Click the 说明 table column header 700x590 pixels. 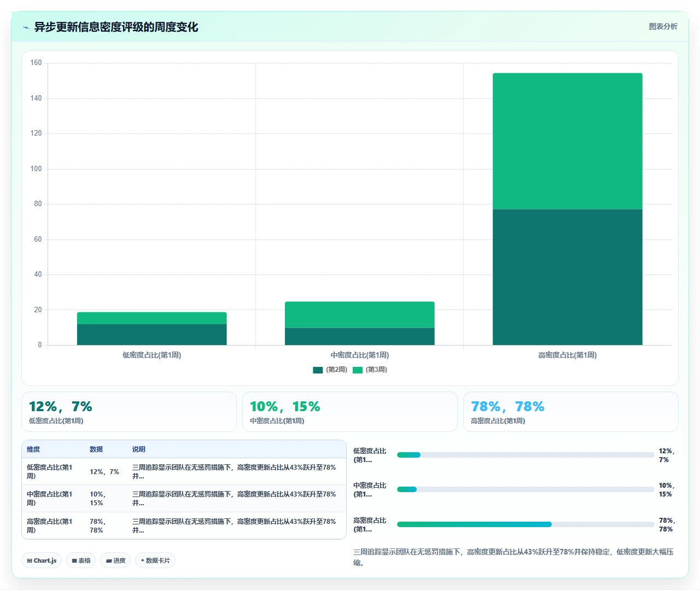pos(139,449)
